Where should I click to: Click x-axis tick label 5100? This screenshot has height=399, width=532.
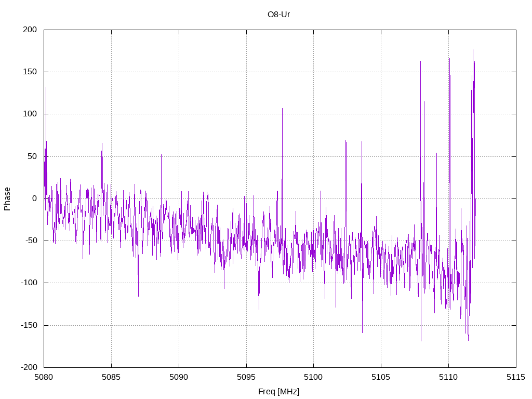tap(313, 377)
